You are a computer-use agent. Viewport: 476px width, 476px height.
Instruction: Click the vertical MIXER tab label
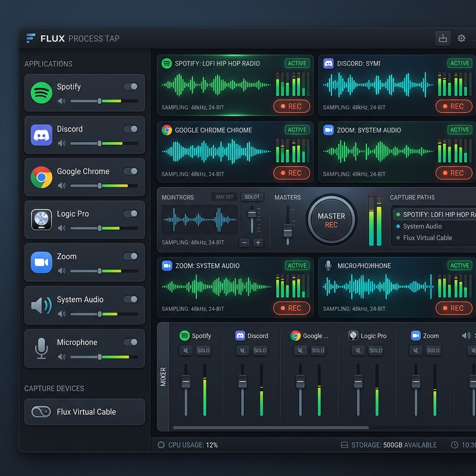click(163, 377)
